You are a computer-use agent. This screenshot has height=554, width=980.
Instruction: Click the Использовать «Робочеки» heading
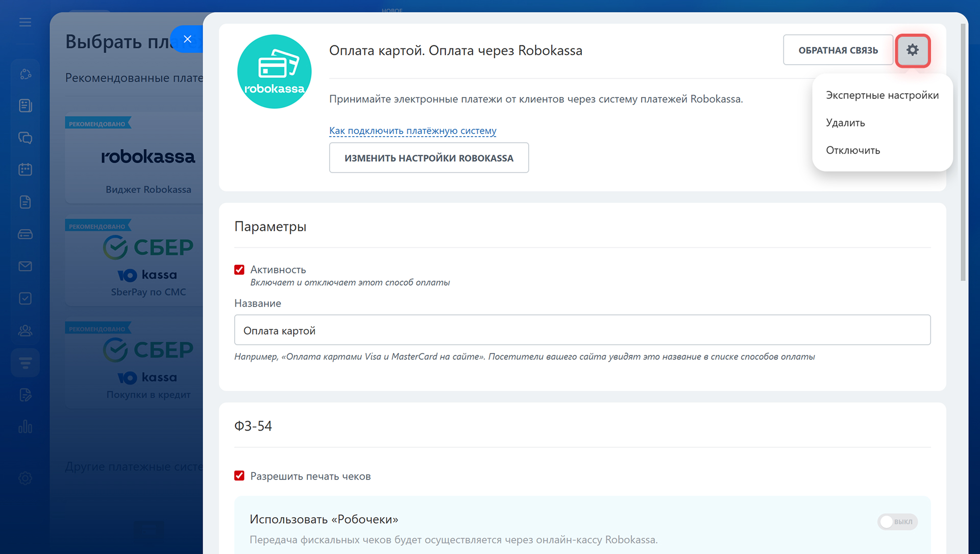pos(324,519)
